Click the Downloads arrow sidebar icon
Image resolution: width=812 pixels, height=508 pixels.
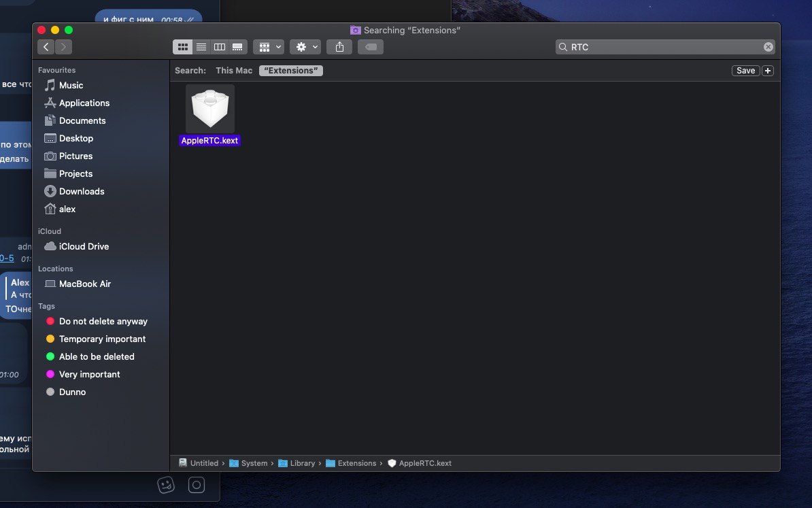click(50, 191)
